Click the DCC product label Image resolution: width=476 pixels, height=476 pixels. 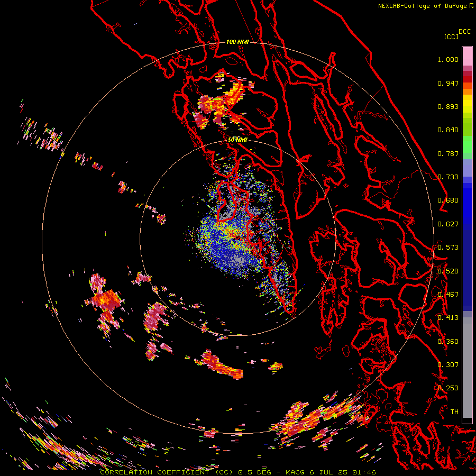(464, 32)
